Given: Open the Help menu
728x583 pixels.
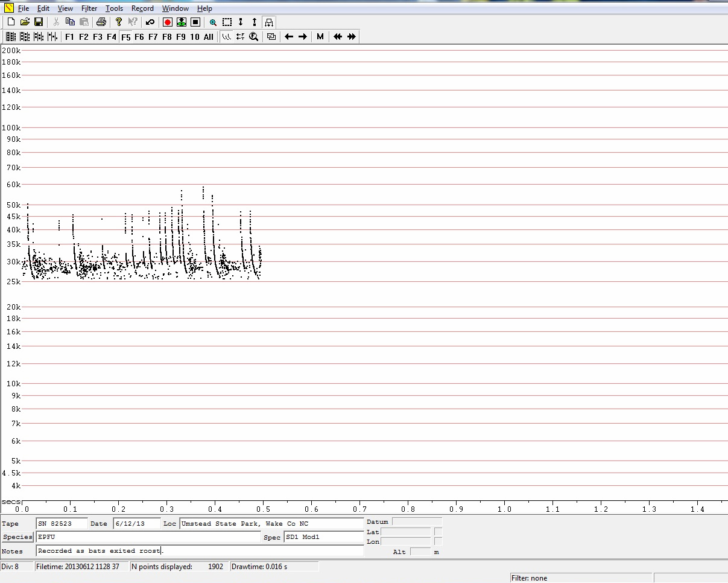Looking at the screenshot, I should tap(204, 8).
